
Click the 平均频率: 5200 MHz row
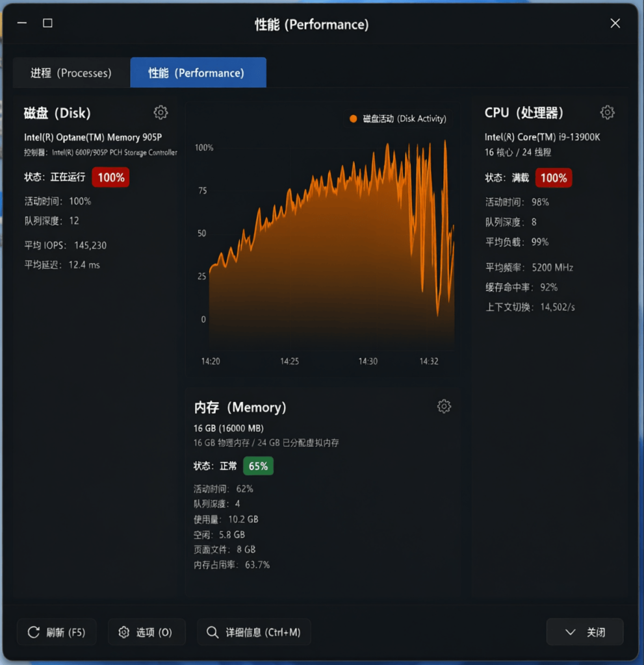click(529, 268)
